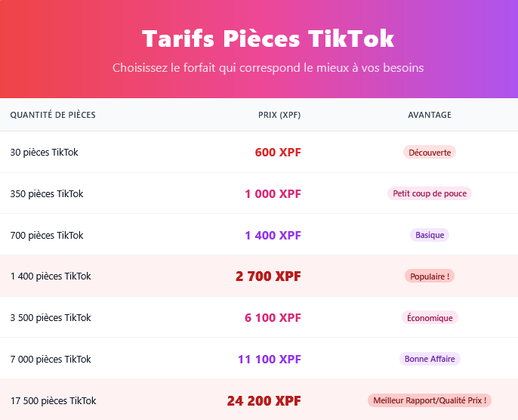The height and width of the screenshot is (420, 518).
Task: Click the Populaire ! badge
Action: [x=430, y=276]
